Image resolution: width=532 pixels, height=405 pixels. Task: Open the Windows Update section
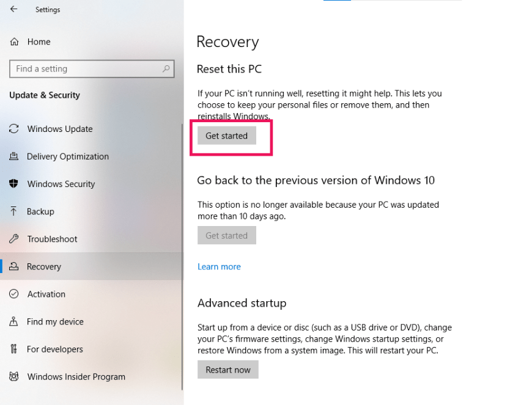(60, 129)
